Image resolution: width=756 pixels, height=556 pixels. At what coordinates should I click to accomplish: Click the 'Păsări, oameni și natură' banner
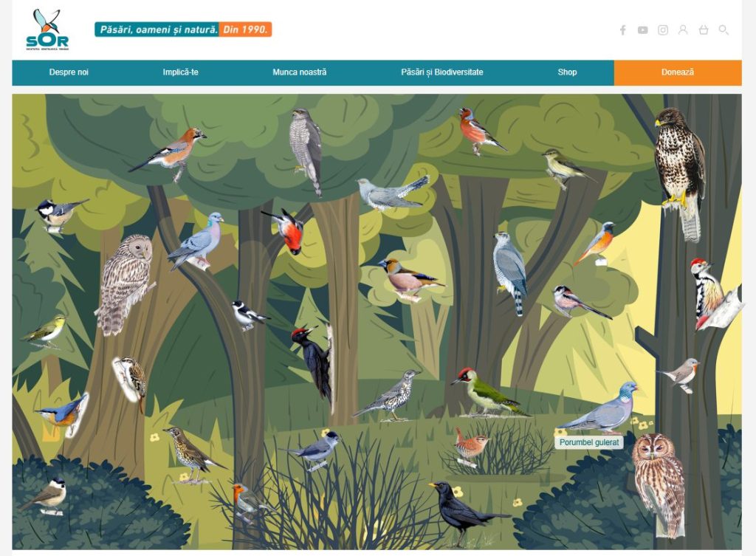coord(183,30)
